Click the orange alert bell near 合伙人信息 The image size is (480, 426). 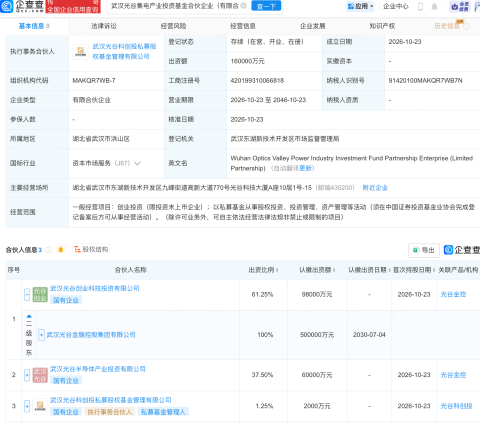(x=61, y=250)
